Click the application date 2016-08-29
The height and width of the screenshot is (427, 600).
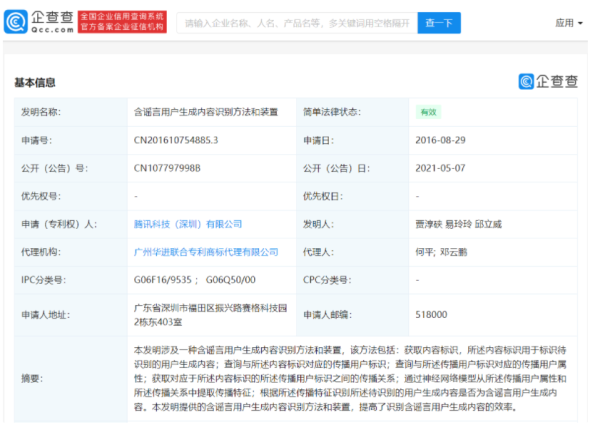pyautogui.click(x=440, y=141)
